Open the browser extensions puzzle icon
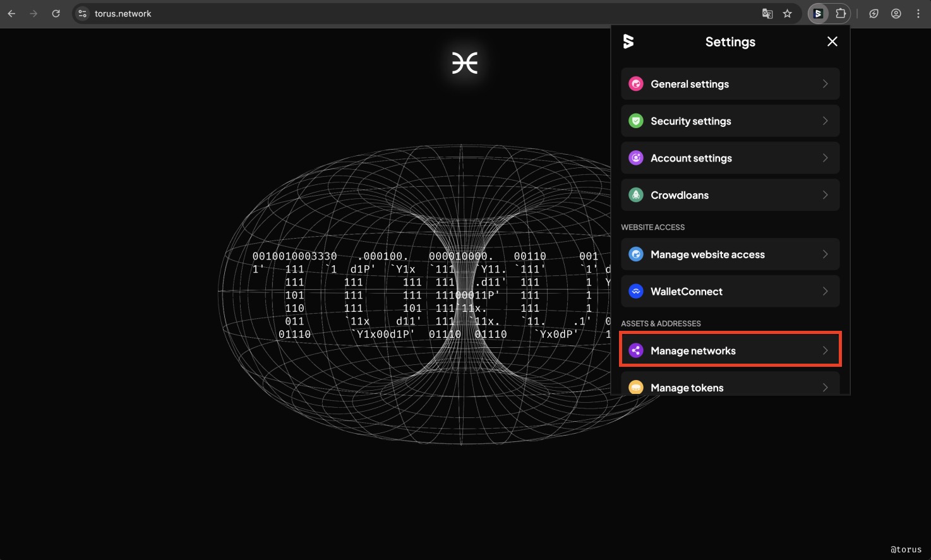Image resolution: width=931 pixels, height=560 pixels. (x=841, y=13)
